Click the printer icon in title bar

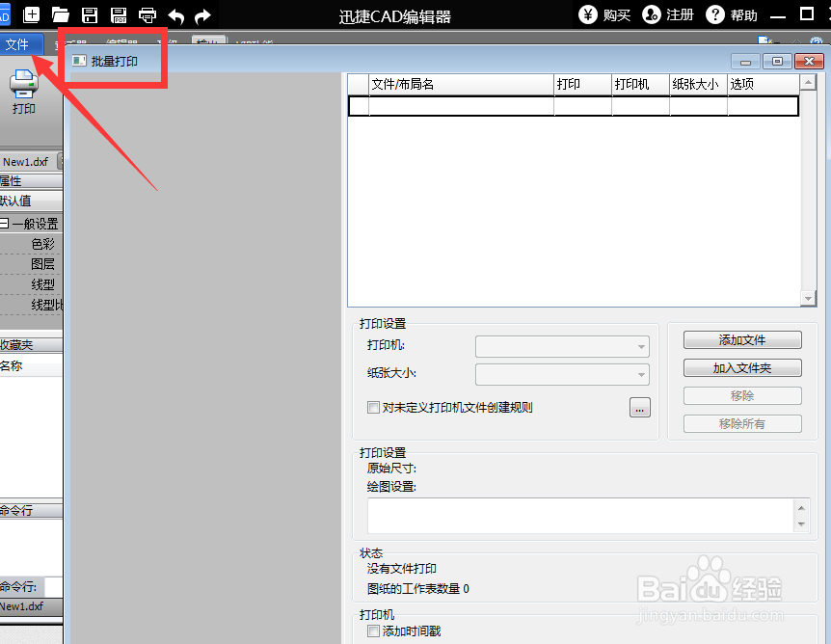point(147,15)
